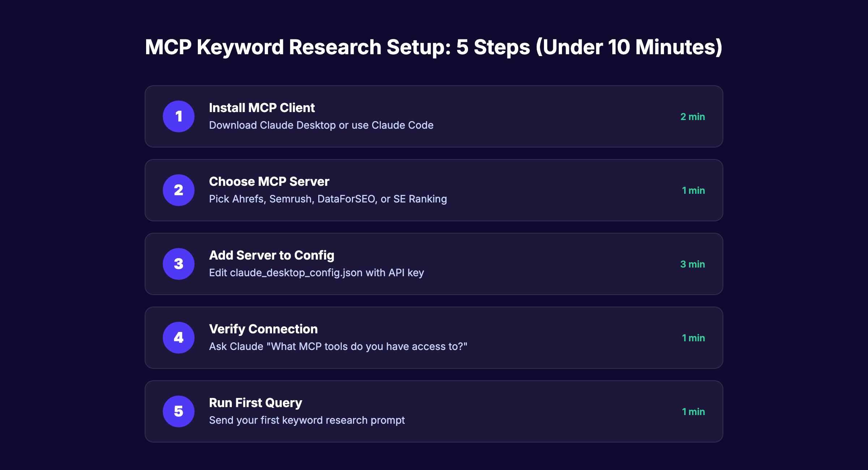
Task: Open the Choose MCP Server step
Action: click(x=269, y=181)
